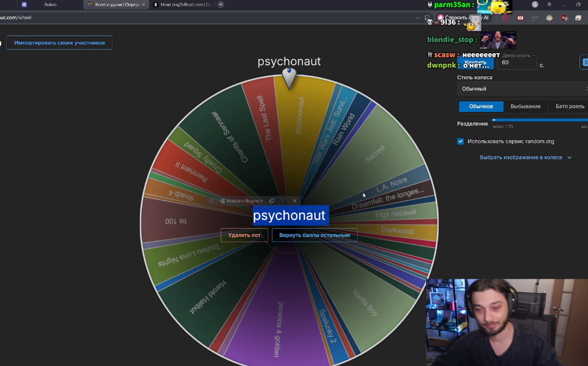Image resolution: width=588 pixels, height=366 pixels.
Task: Select the Батл рояль wheel mode
Action: [x=569, y=106]
